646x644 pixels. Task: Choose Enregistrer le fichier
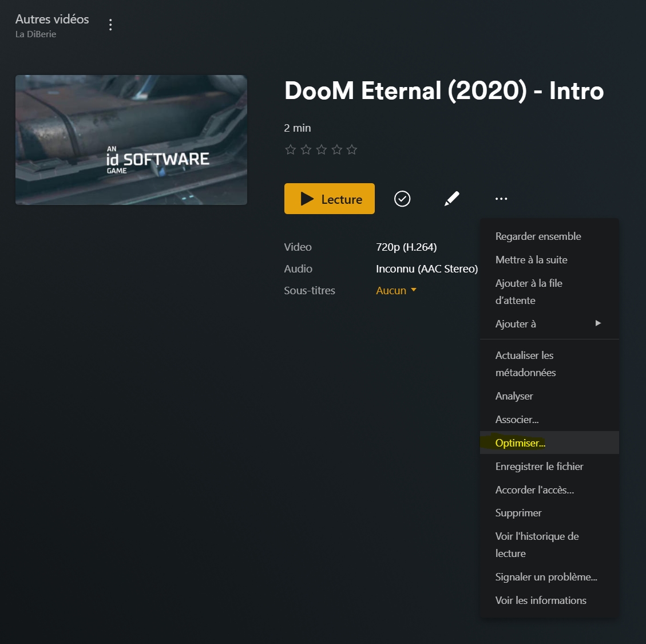549,467
